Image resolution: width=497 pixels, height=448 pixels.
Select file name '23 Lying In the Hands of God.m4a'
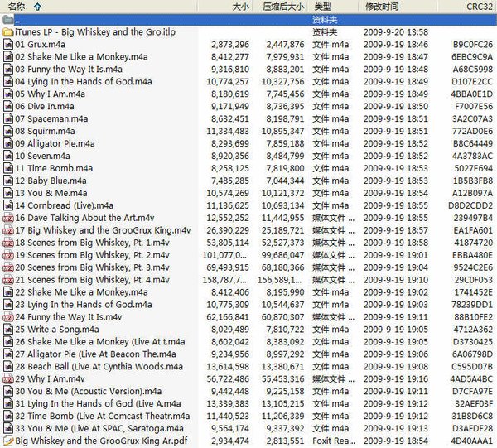tap(84, 305)
